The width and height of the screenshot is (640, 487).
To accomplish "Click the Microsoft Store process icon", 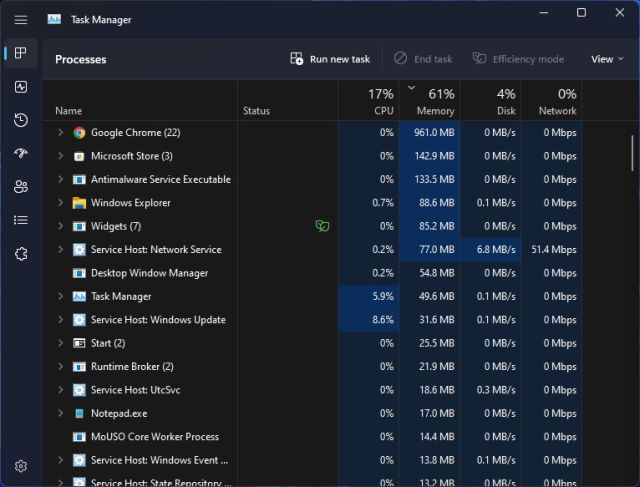I will [79, 156].
